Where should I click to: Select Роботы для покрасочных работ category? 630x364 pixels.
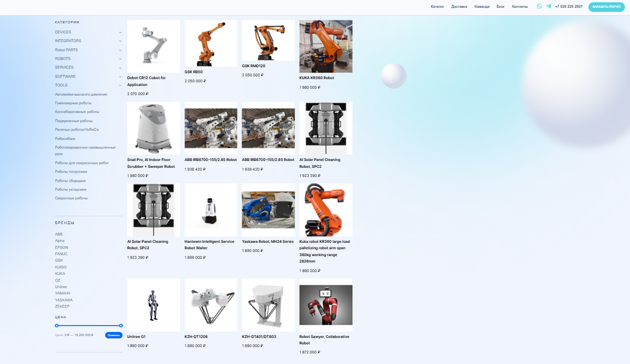coord(82,163)
